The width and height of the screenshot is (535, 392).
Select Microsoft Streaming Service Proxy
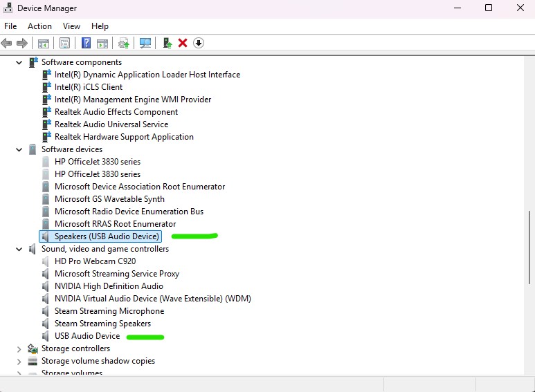[117, 273]
